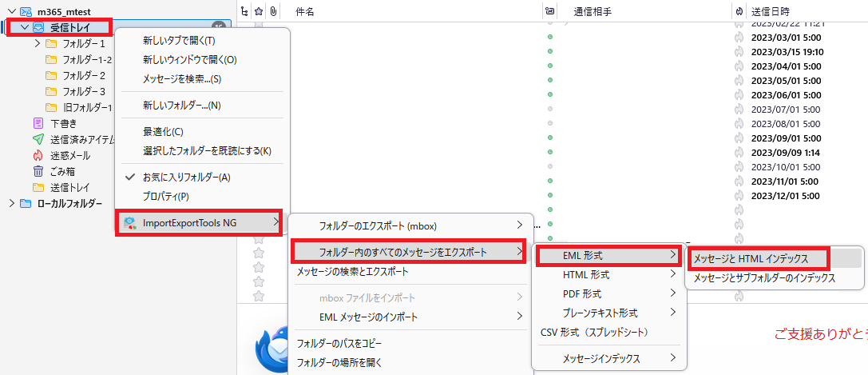Click the フォルダー 1 folder icon

coord(51,43)
